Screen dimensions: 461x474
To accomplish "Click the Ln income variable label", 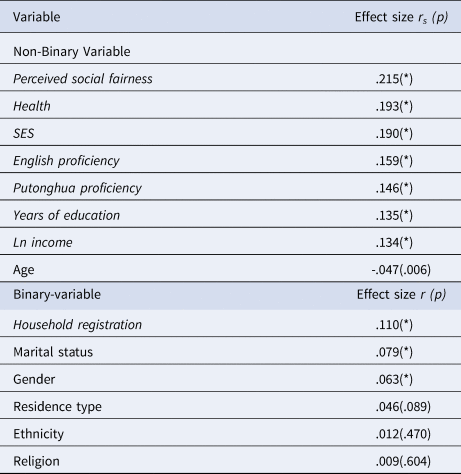I will click(43, 243).
